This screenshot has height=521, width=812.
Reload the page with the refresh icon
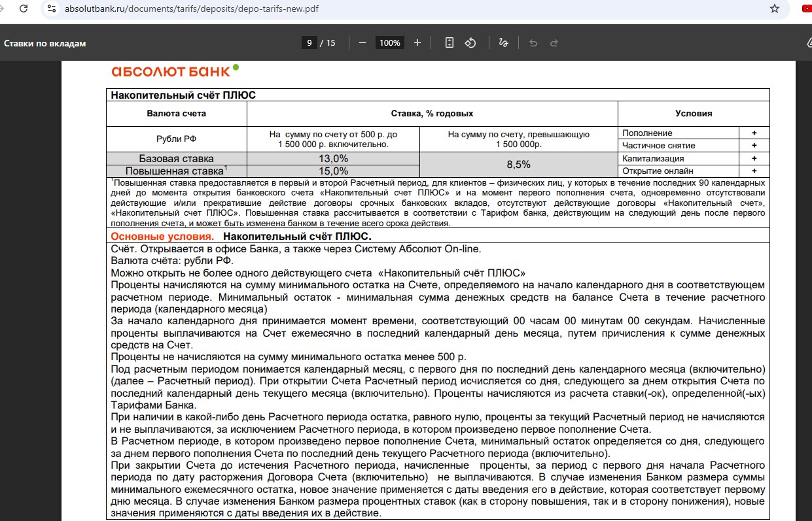click(24, 9)
